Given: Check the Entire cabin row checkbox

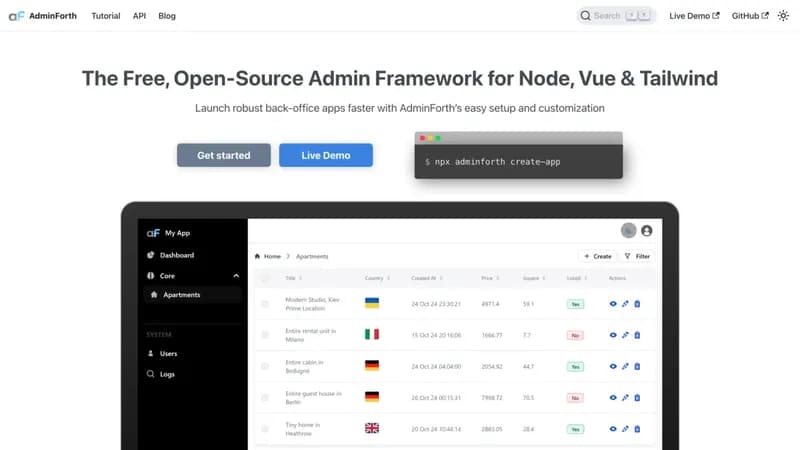Looking at the screenshot, I should [x=265, y=366].
